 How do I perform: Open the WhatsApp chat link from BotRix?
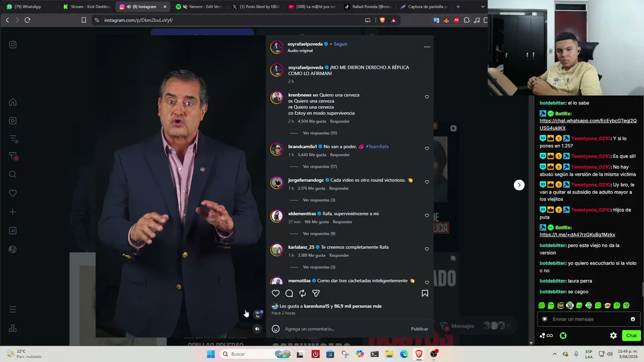click(x=588, y=124)
